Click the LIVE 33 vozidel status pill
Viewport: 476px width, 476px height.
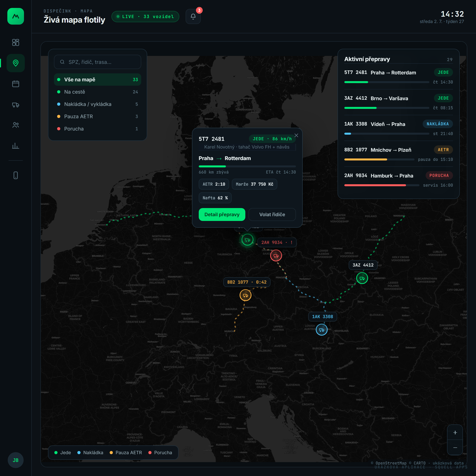pyautogui.click(x=145, y=16)
